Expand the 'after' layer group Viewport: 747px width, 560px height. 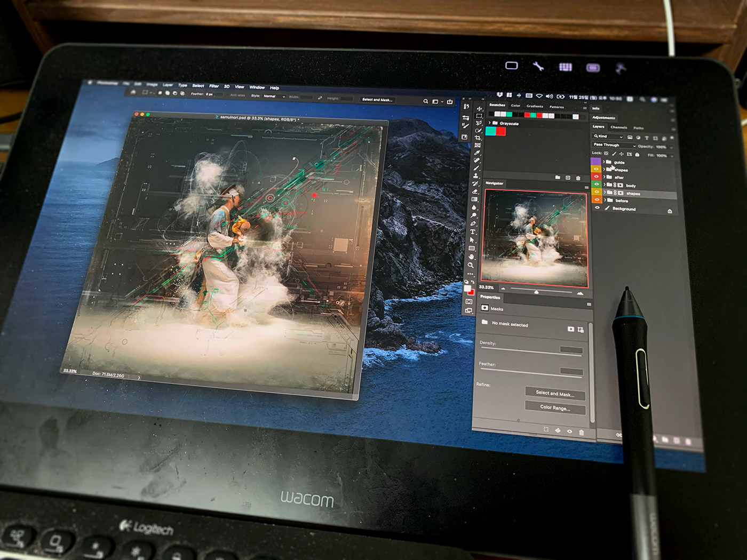[604, 177]
